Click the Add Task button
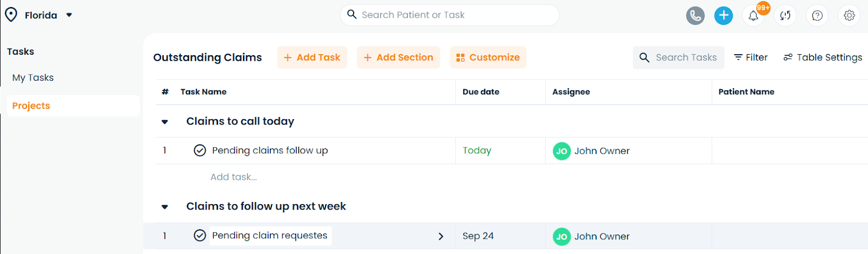Image resolution: width=868 pixels, height=254 pixels. (312, 57)
